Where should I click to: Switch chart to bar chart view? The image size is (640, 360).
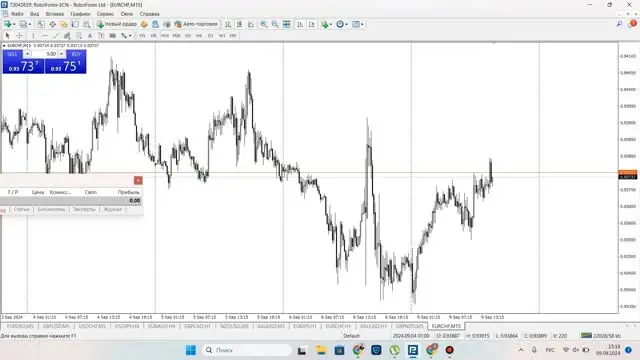228,24
